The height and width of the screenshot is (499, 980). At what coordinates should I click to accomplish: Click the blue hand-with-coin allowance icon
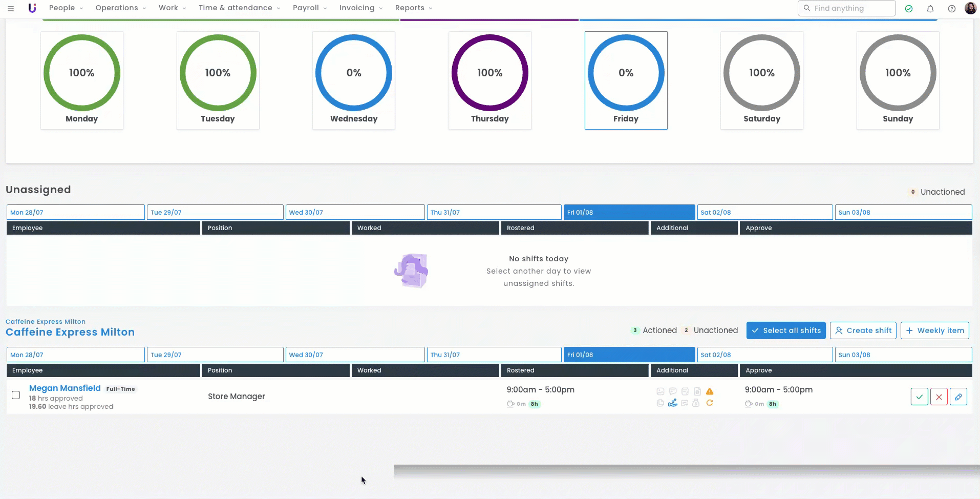pos(672,403)
